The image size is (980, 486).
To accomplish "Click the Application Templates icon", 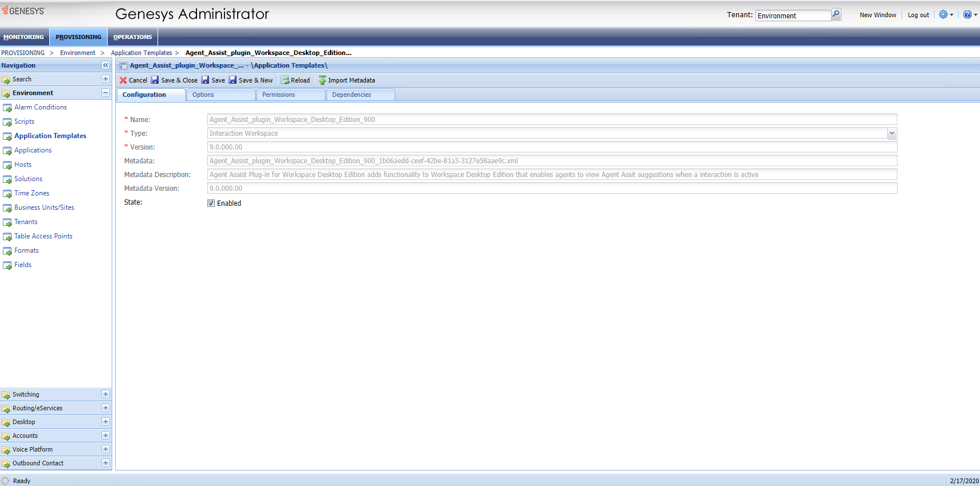I will 7,136.
